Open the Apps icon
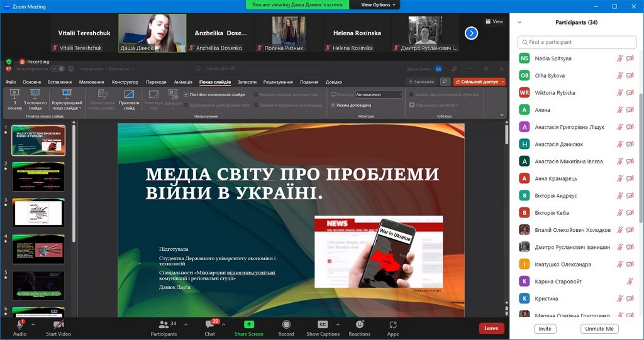Screen dimensions: 644x340 (393, 325)
